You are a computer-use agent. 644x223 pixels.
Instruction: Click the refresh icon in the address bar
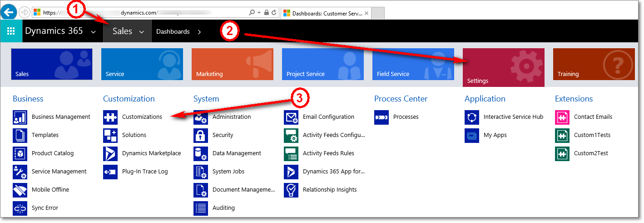click(274, 12)
